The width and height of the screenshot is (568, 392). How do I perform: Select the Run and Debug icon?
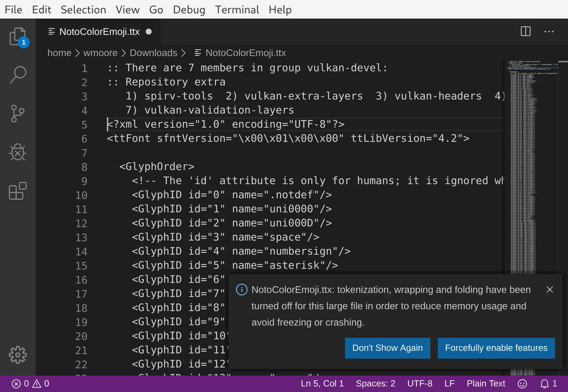coord(18,152)
